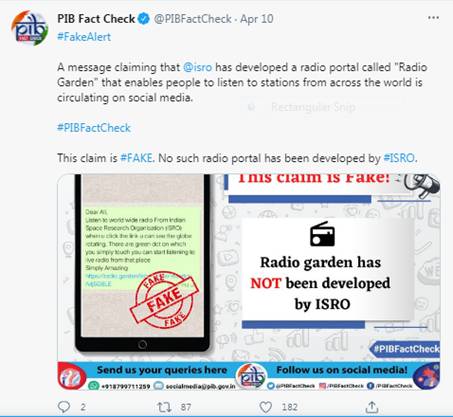Click the blue verified badge icon
The width and height of the screenshot is (453, 417).
point(144,19)
